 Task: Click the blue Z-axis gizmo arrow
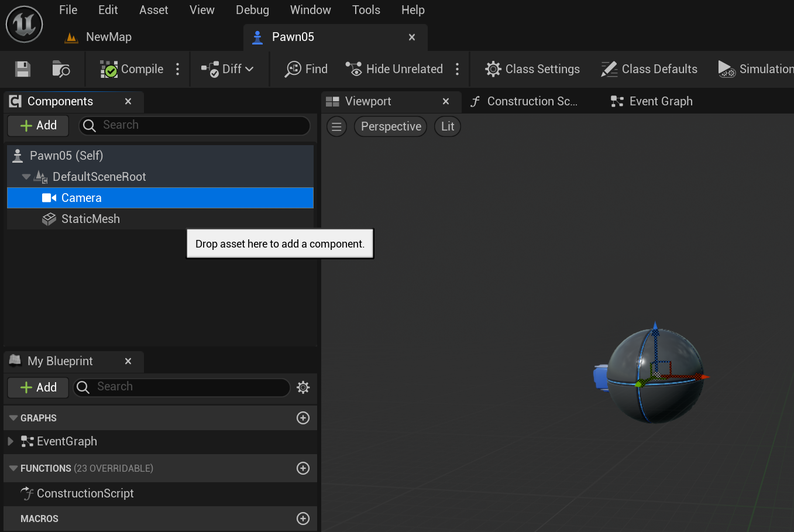point(655,328)
